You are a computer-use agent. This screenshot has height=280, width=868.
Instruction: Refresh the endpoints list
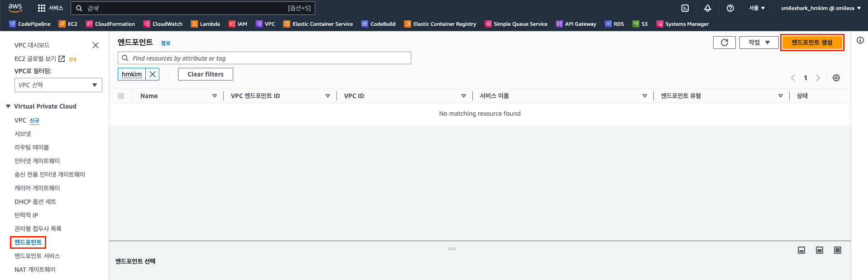coord(724,43)
